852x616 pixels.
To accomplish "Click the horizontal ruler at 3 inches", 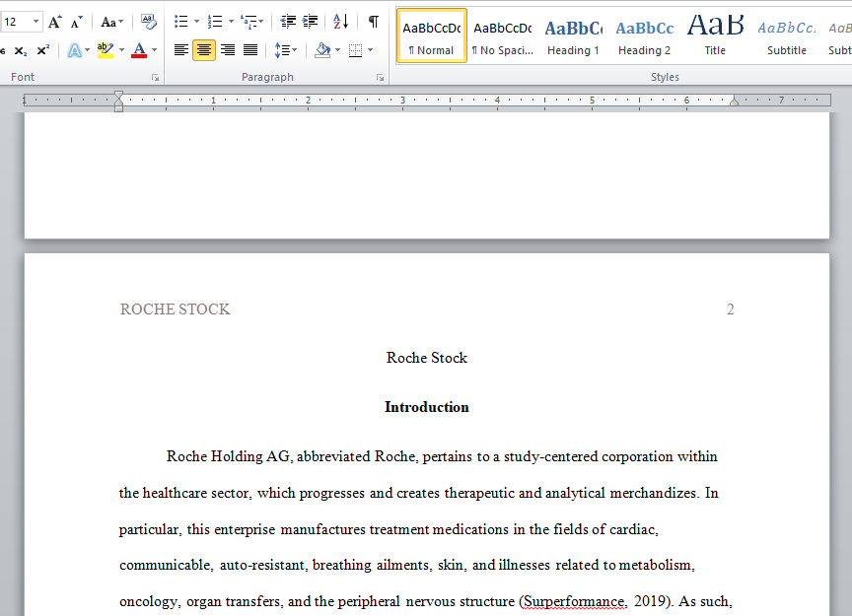I will tap(402, 100).
